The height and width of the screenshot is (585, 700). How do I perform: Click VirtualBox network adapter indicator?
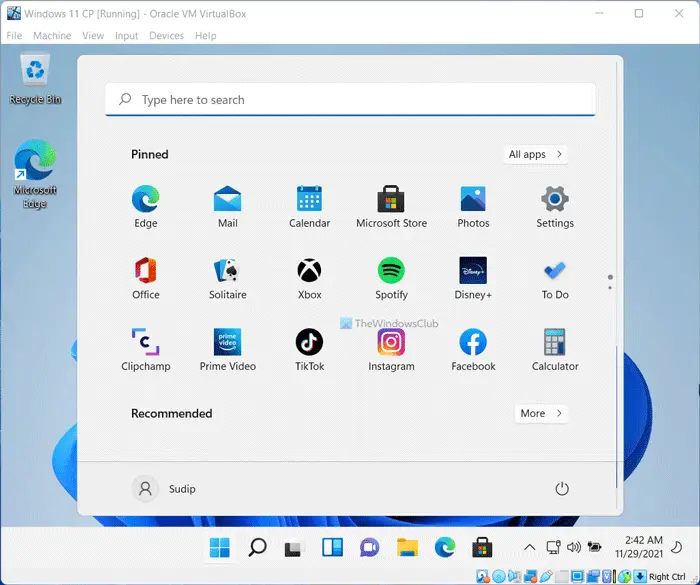530,577
